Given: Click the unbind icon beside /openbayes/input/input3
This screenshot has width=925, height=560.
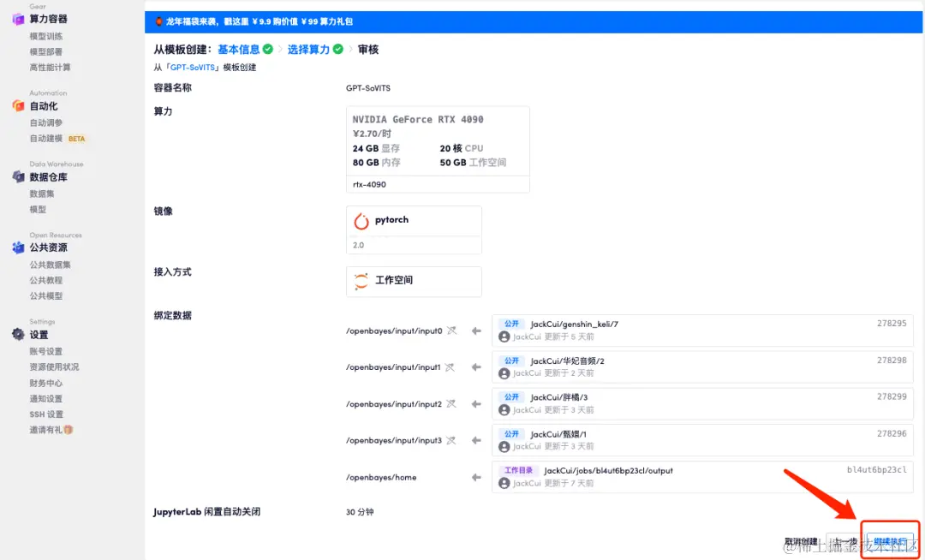Looking at the screenshot, I should point(451,440).
